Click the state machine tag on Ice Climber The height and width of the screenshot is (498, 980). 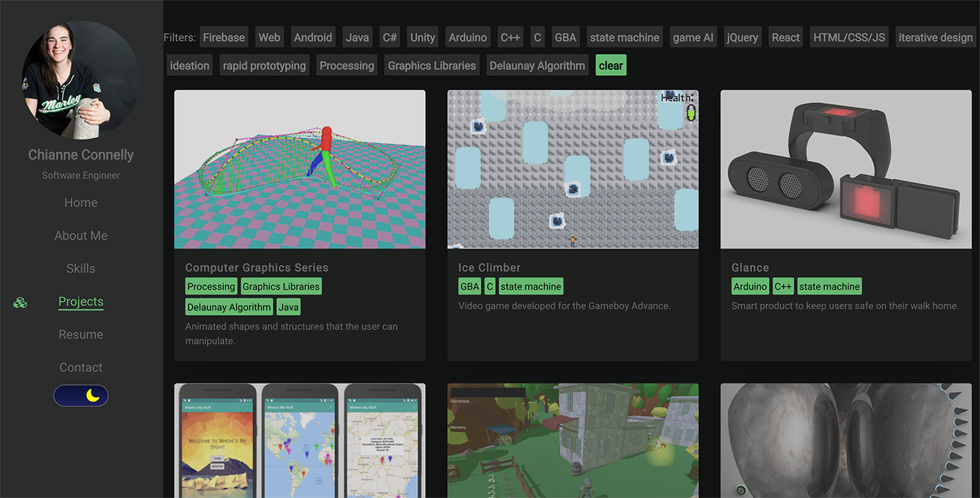(x=531, y=286)
